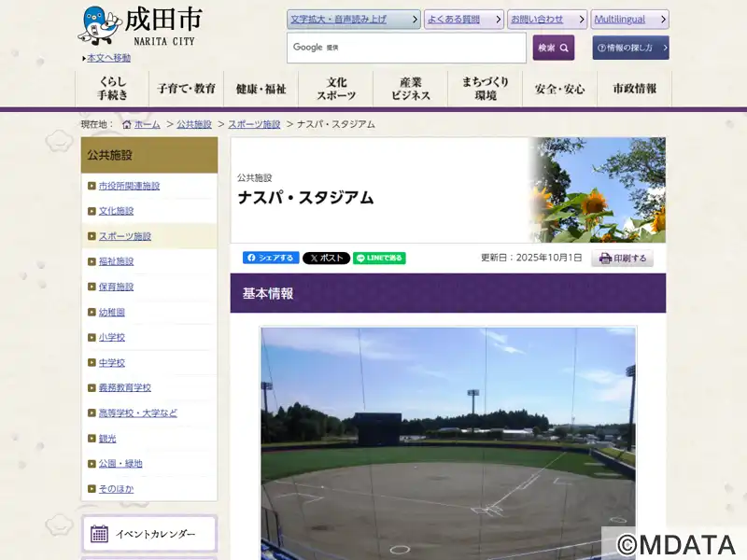Screen dimensions: 747x560
Task: Open the event calendar icon
Action: point(100,534)
